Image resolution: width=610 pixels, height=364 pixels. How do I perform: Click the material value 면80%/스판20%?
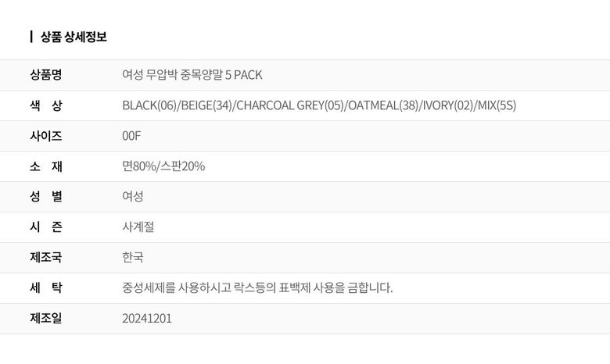pyautogui.click(x=163, y=166)
